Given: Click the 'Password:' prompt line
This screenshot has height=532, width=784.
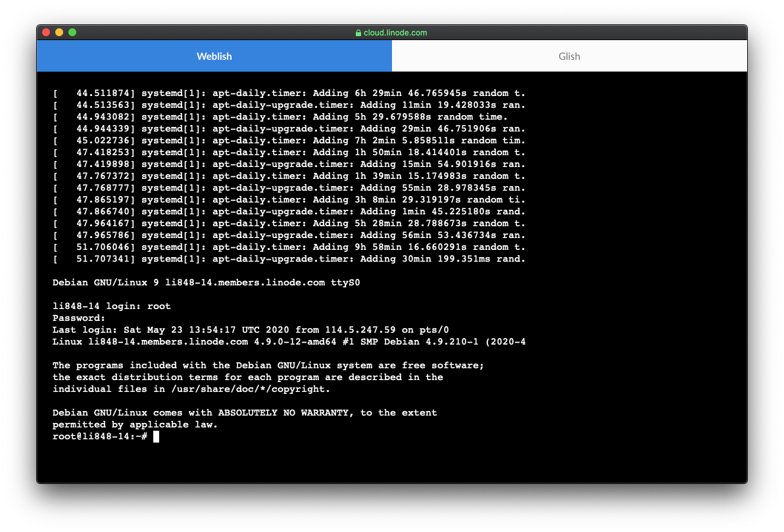Looking at the screenshot, I should (79, 318).
